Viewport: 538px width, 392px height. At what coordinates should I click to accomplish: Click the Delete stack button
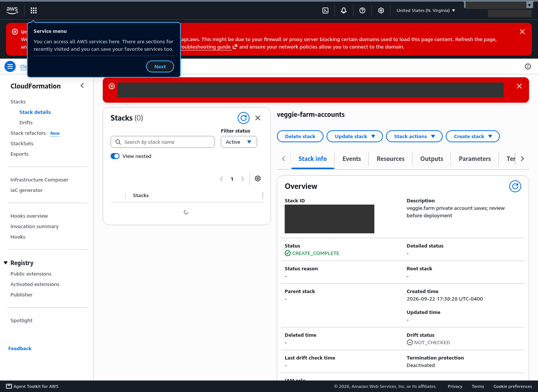(x=300, y=136)
